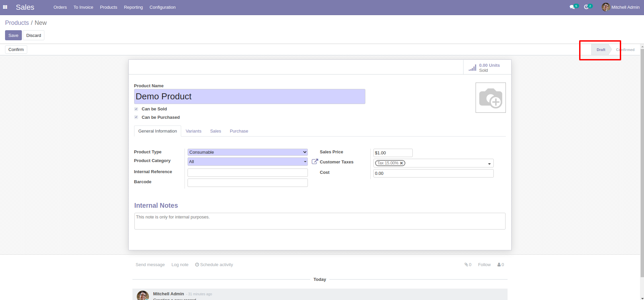Switch to the General Information tab
Viewport: 644px width, 300px height.
pos(158,131)
